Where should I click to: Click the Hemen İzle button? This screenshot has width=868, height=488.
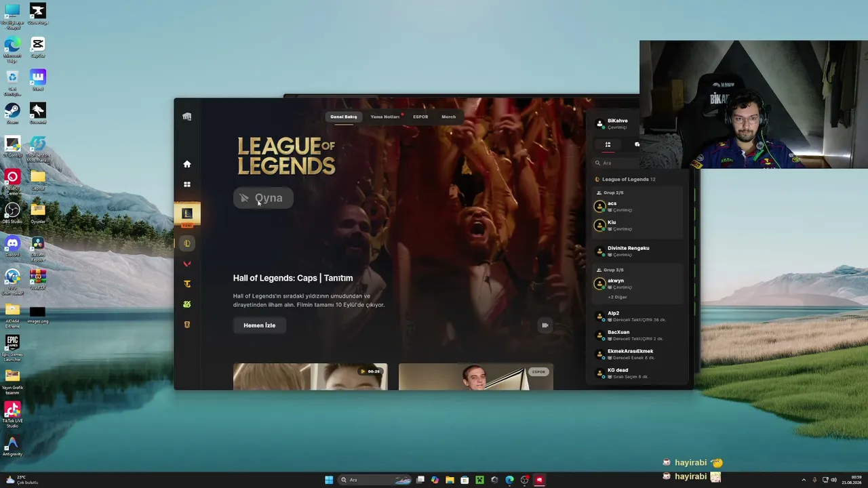pyautogui.click(x=259, y=325)
